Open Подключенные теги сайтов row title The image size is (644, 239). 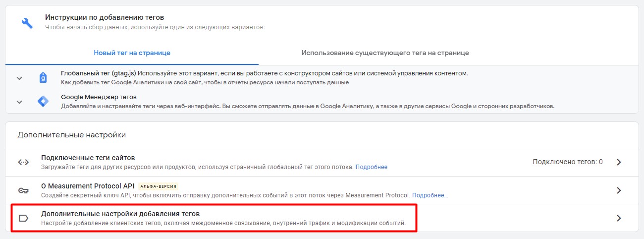[x=88, y=158]
